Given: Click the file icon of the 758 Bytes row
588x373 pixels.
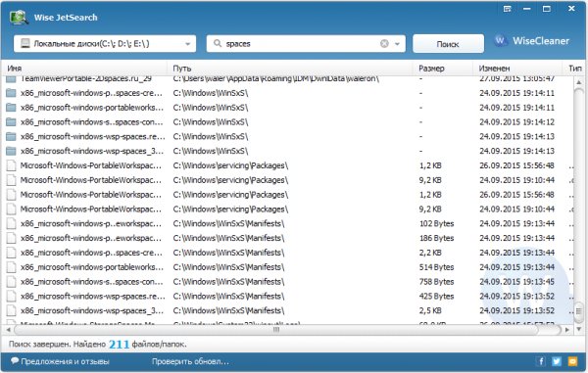Looking at the screenshot, I should (11, 282).
